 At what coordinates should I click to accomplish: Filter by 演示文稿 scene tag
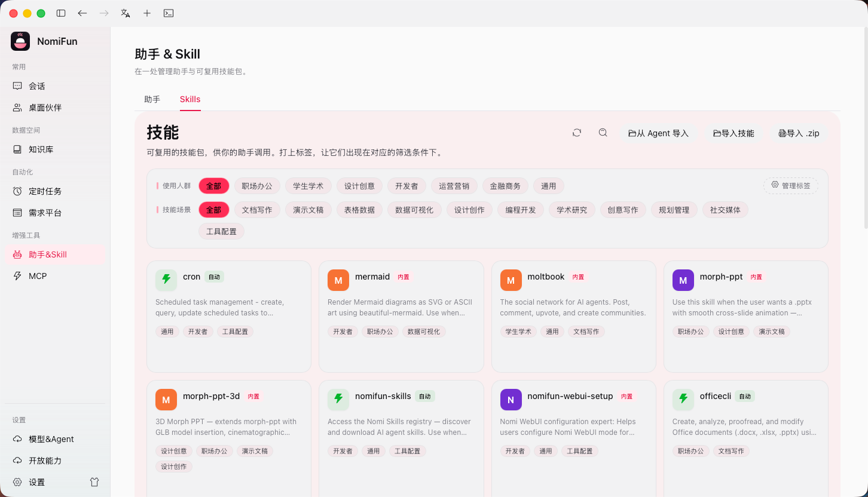(308, 210)
